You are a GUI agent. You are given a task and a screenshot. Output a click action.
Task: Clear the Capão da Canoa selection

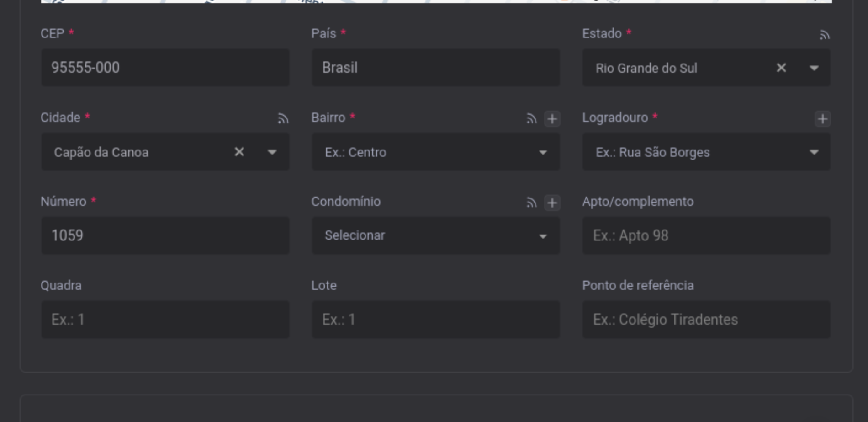pyautogui.click(x=239, y=152)
